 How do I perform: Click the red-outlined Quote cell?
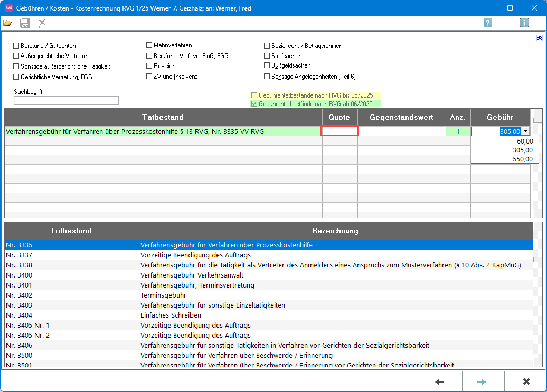pyautogui.click(x=339, y=131)
